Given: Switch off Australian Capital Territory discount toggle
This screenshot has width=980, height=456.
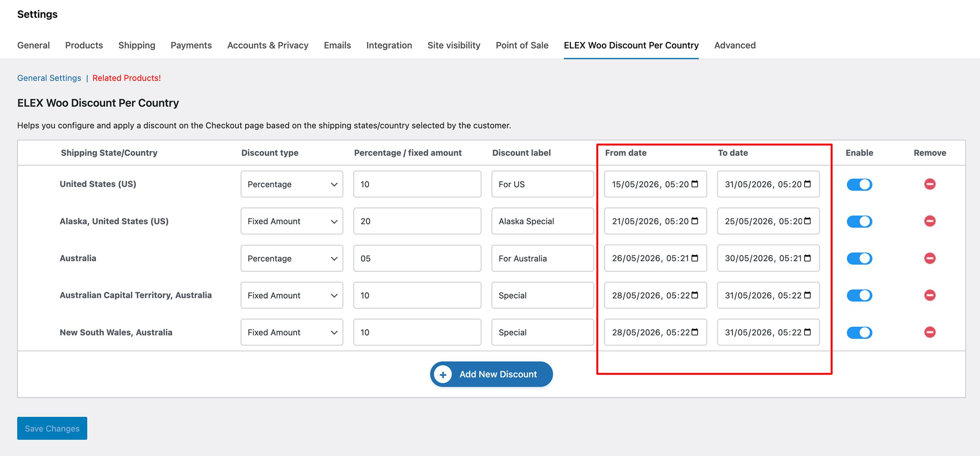Looking at the screenshot, I should pos(859,295).
